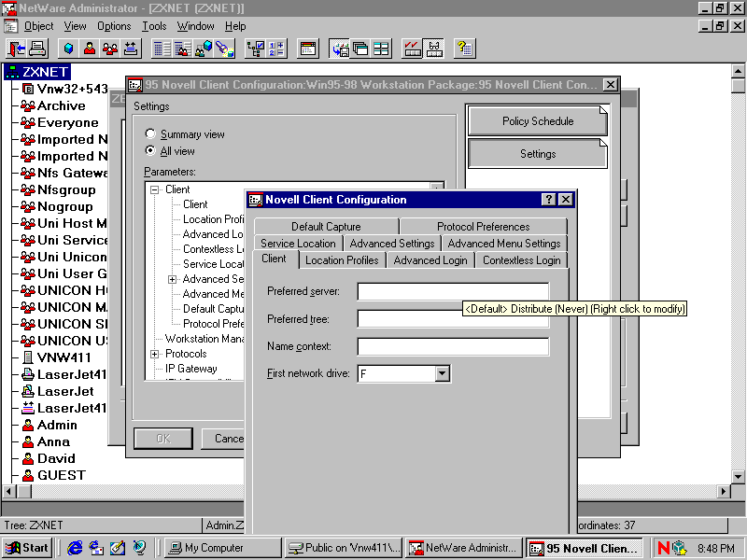Click the browser window toolbar icon
This screenshot has width=747, height=560.
tap(308, 49)
